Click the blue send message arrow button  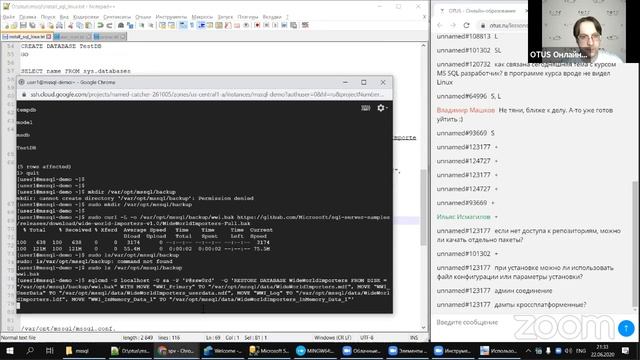tap(626, 328)
